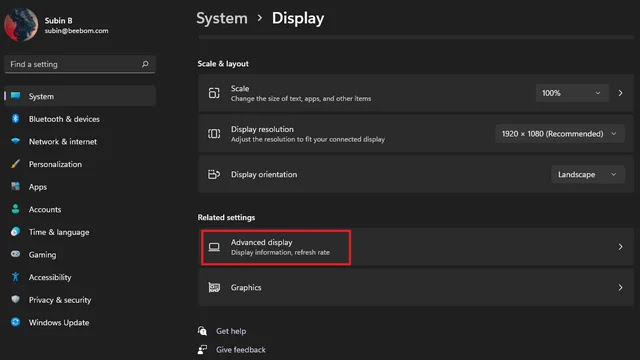Click the Personalization paintbrush icon
This screenshot has height=360, width=640.
click(x=16, y=164)
